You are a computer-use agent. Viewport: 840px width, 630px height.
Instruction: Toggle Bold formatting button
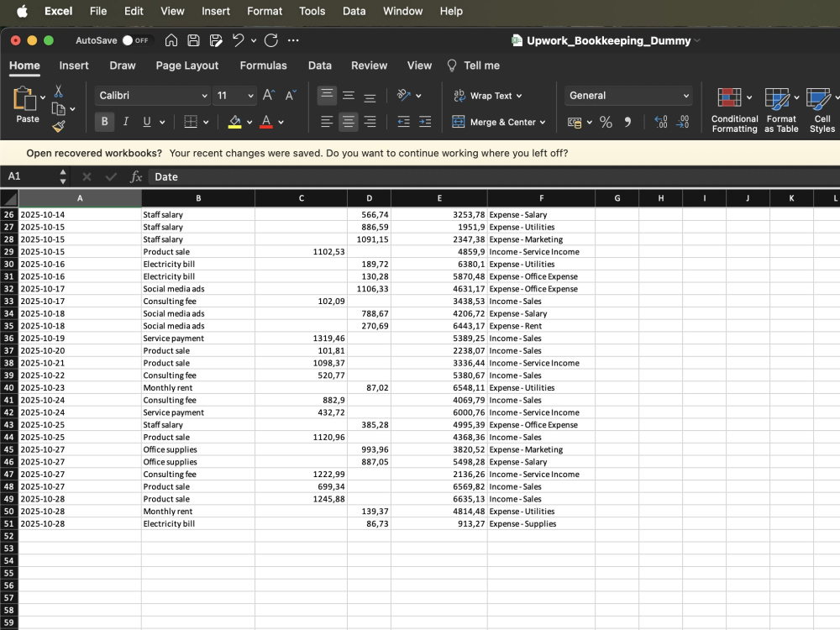coord(104,122)
